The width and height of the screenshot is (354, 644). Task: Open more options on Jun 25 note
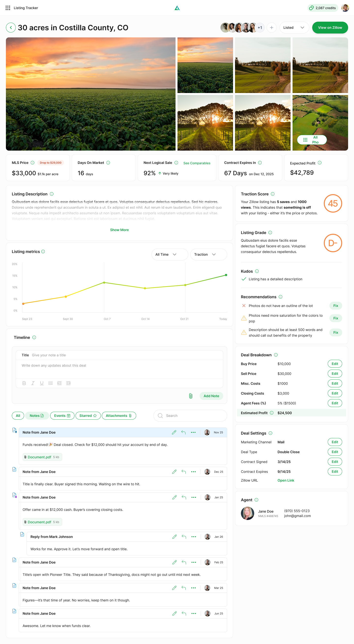194,613
